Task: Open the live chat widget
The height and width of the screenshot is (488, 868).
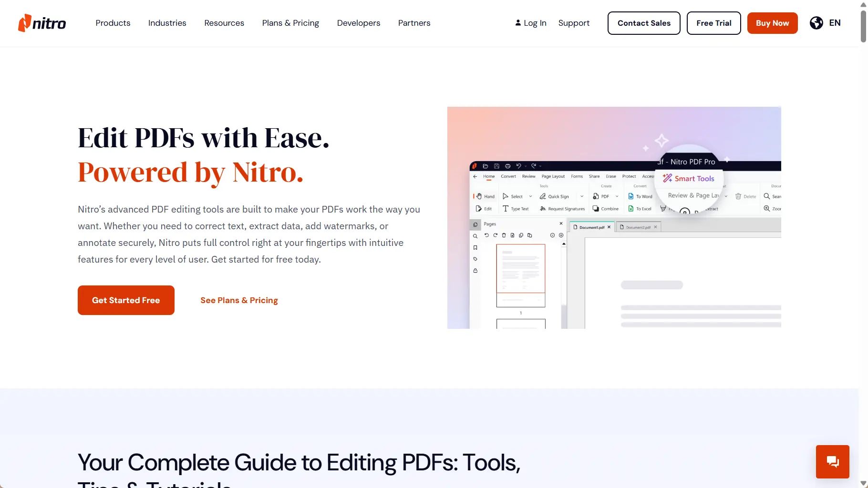Action: point(832,462)
